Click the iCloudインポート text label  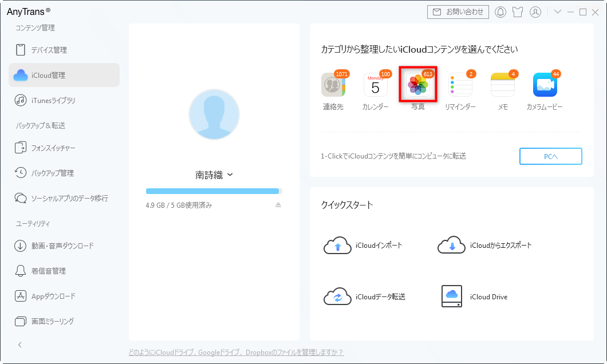pyautogui.click(x=379, y=246)
